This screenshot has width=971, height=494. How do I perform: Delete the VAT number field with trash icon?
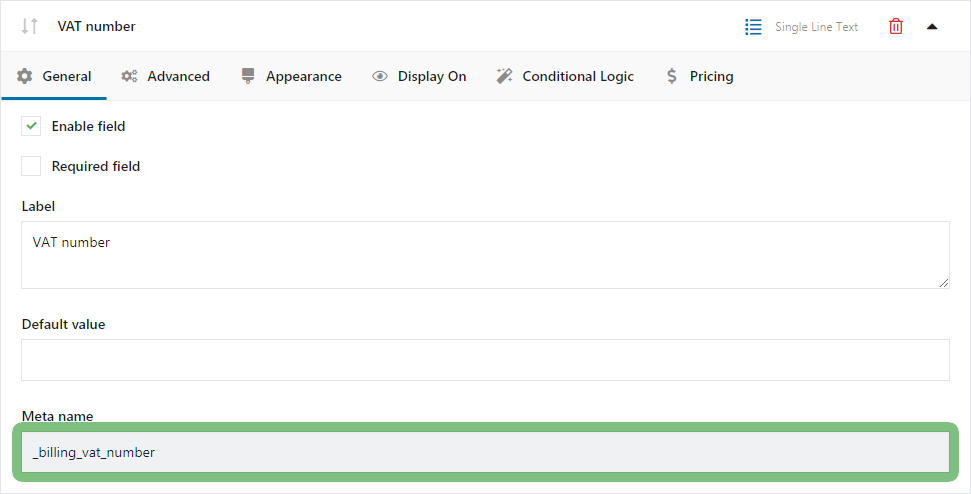pos(895,27)
